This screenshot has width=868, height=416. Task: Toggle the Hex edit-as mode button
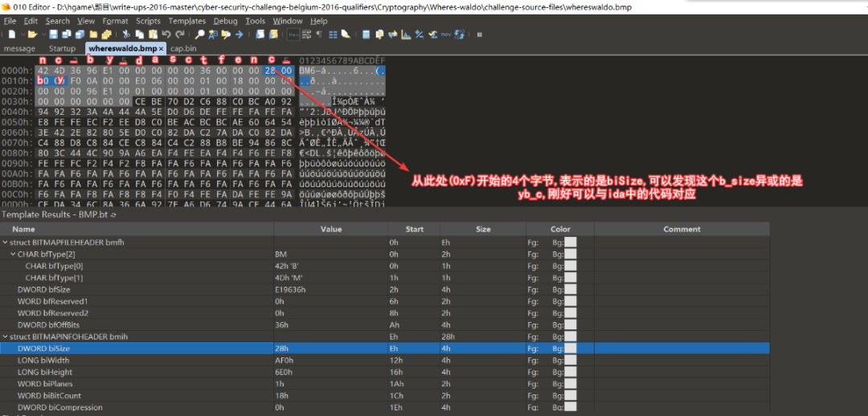coord(293,35)
